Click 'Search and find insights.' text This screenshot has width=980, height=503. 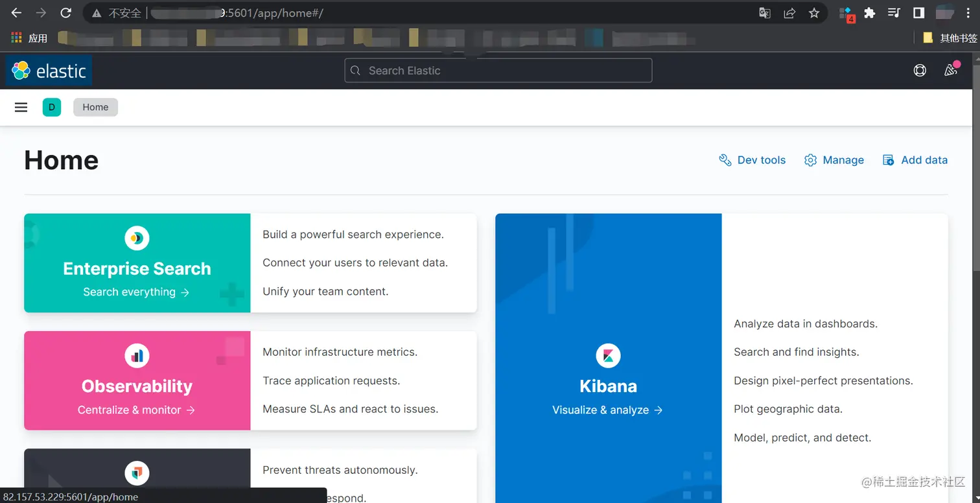(797, 352)
